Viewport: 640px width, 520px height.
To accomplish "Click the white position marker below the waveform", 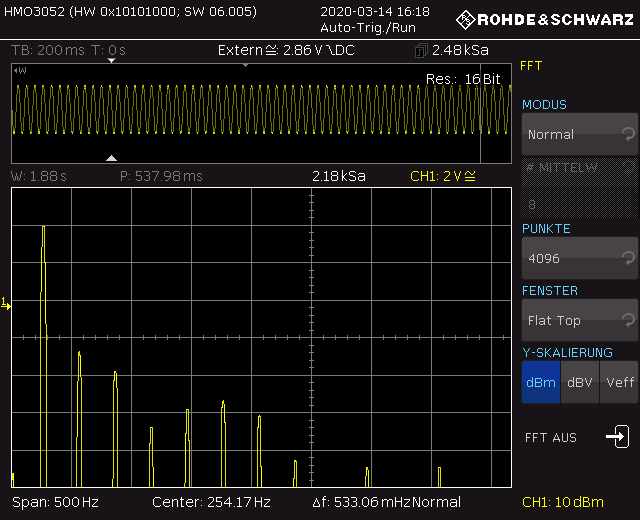I will tap(112, 157).
